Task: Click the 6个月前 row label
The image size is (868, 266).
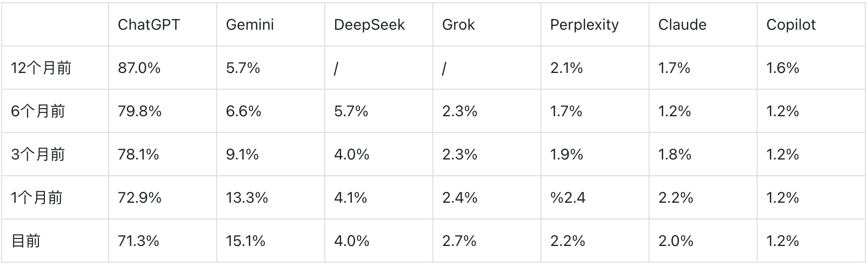Action: pos(38,111)
